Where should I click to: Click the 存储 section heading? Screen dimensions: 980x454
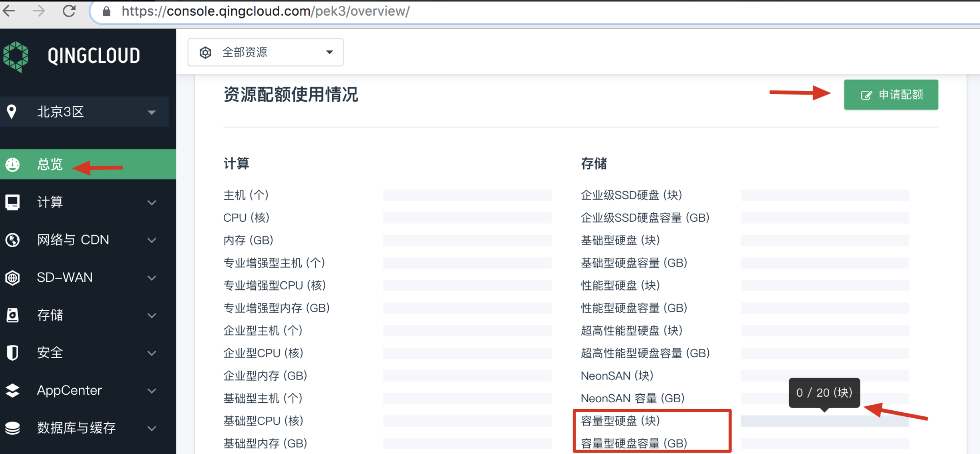(594, 164)
